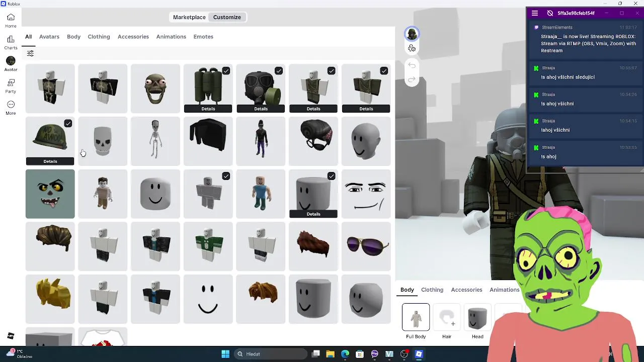Viewport: 644px width, 362px height.
Task: Uncheck the equipped gray cylinder head
Action: [x=331, y=176]
